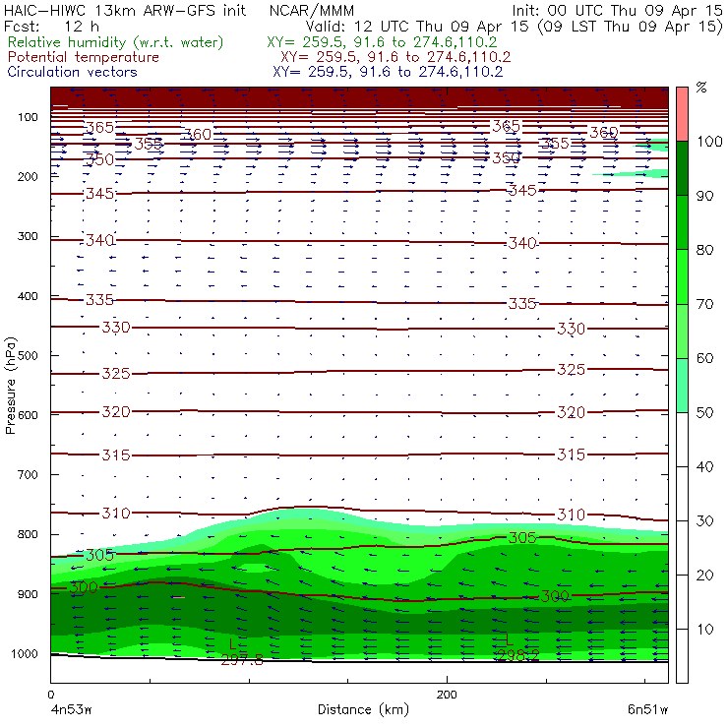Click the '60' colorbar tick label

[704, 358]
